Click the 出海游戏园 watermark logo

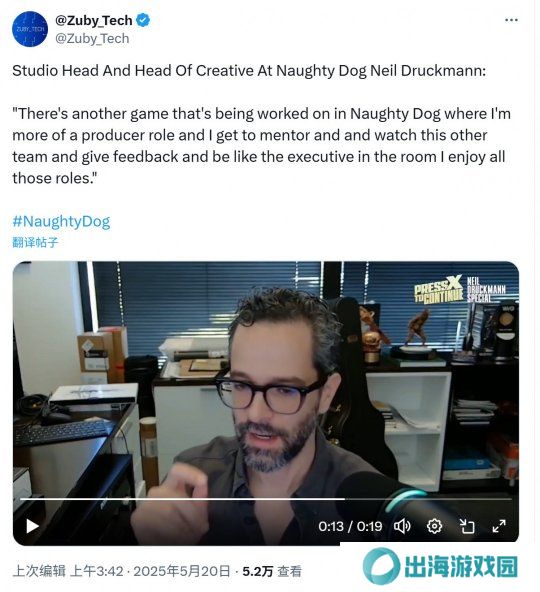pyautogui.click(x=440, y=566)
